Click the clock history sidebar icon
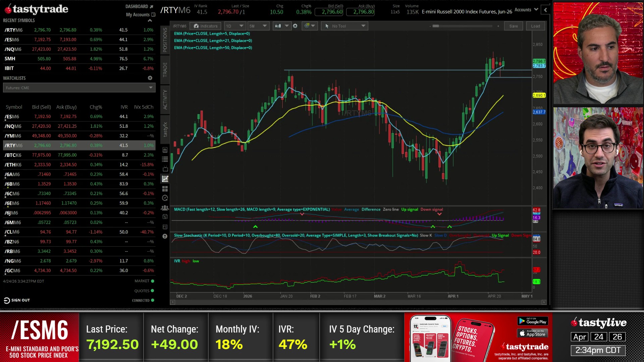 [x=165, y=198]
